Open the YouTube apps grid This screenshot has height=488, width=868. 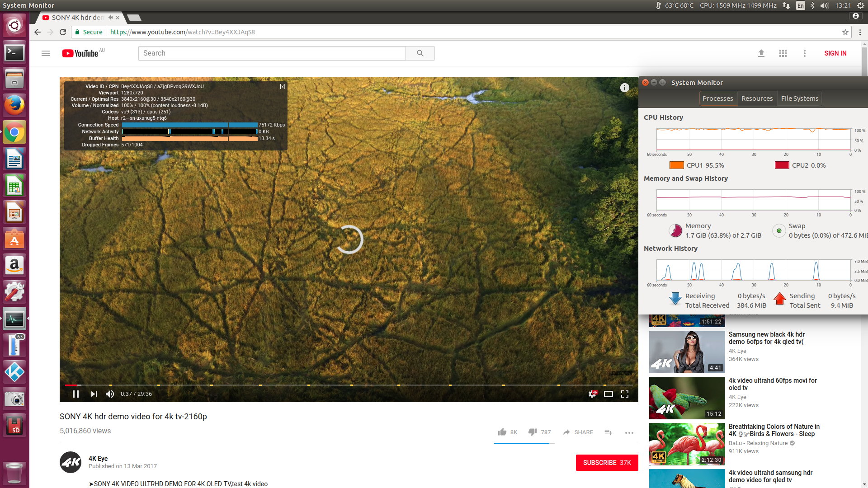click(x=783, y=53)
